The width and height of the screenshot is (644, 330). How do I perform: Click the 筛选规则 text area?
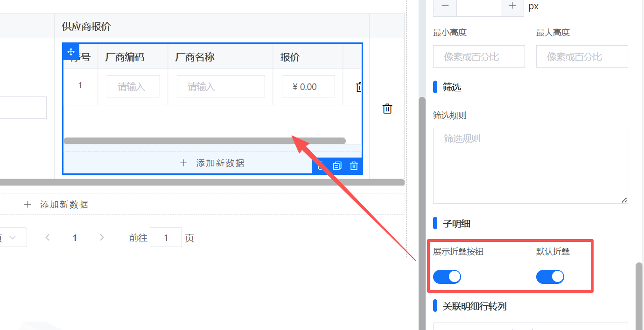530,165
